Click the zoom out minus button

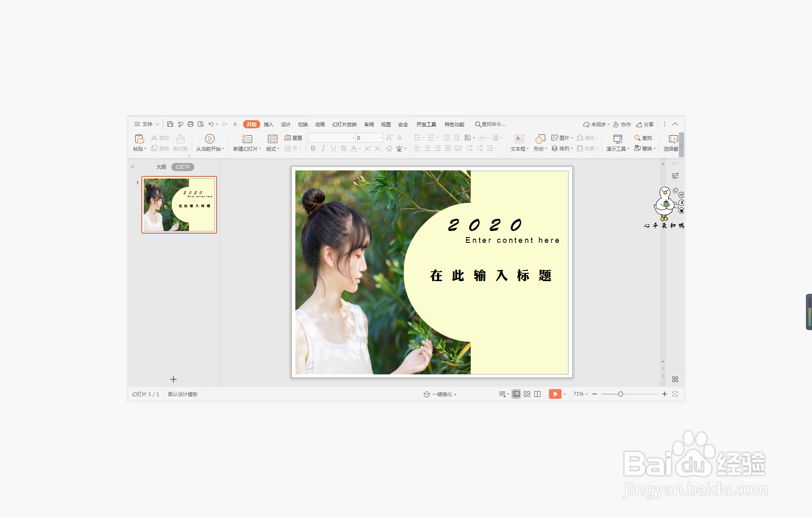(595, 394)
